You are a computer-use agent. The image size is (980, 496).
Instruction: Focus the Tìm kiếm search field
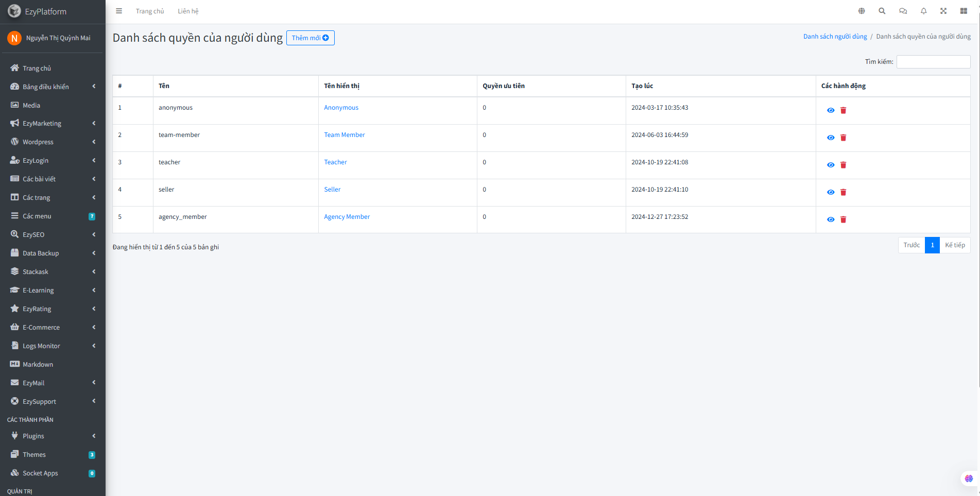tap(933, 62)
